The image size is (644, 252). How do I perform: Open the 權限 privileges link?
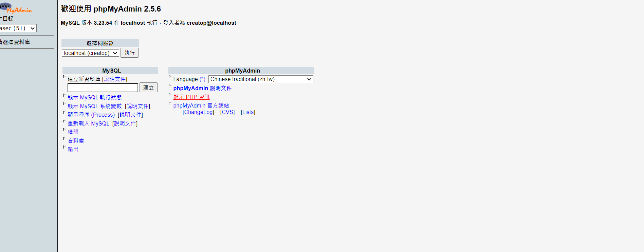[x=73, y=132]
